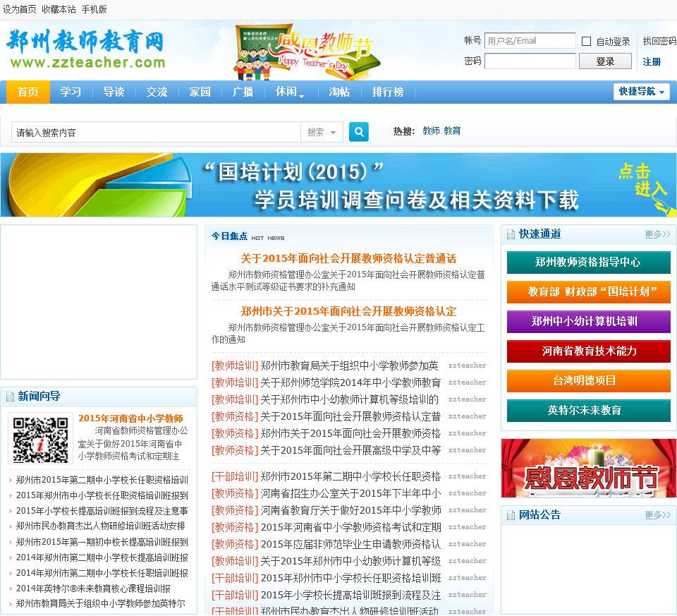Click [干部培训] tag before 郑州市2015年第二期
677x616 pixels.
[x=235, y=476]
